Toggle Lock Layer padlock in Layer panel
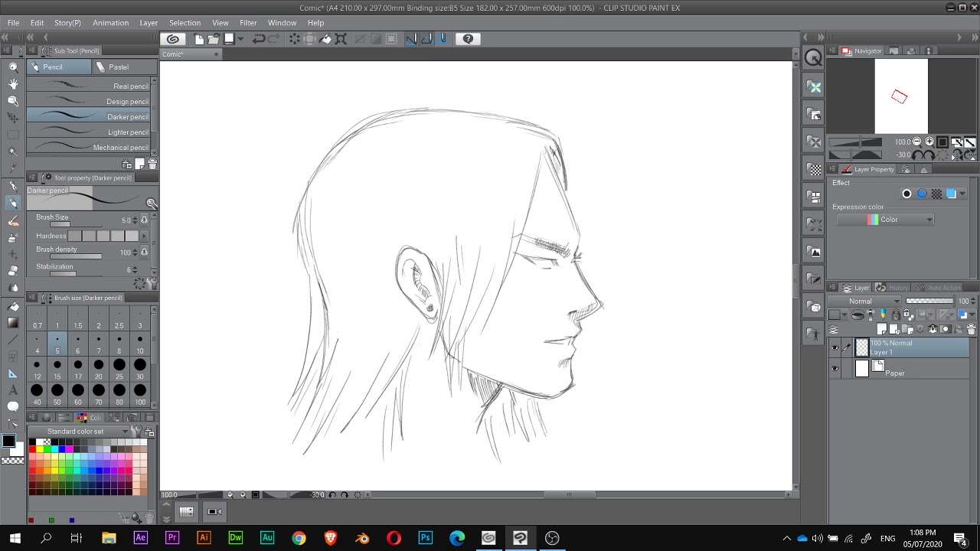The height and width of the screenshot is (551, 980). pos(895,315)
